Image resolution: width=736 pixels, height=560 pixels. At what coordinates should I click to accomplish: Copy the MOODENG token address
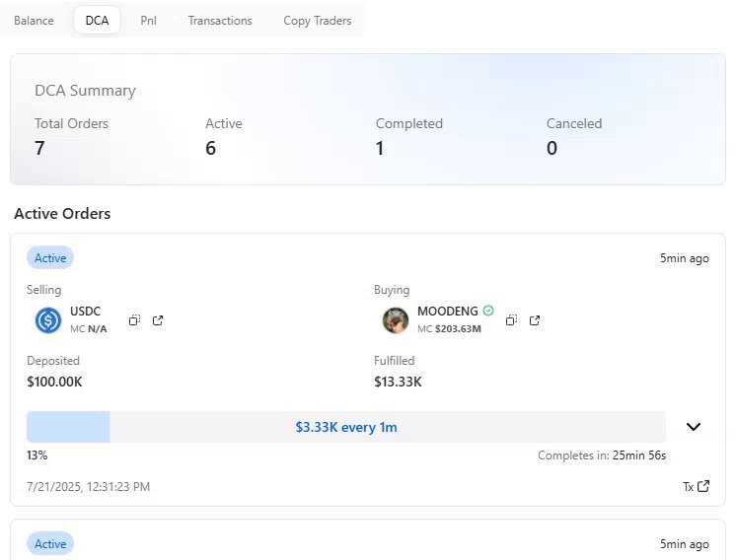[511, 320]
